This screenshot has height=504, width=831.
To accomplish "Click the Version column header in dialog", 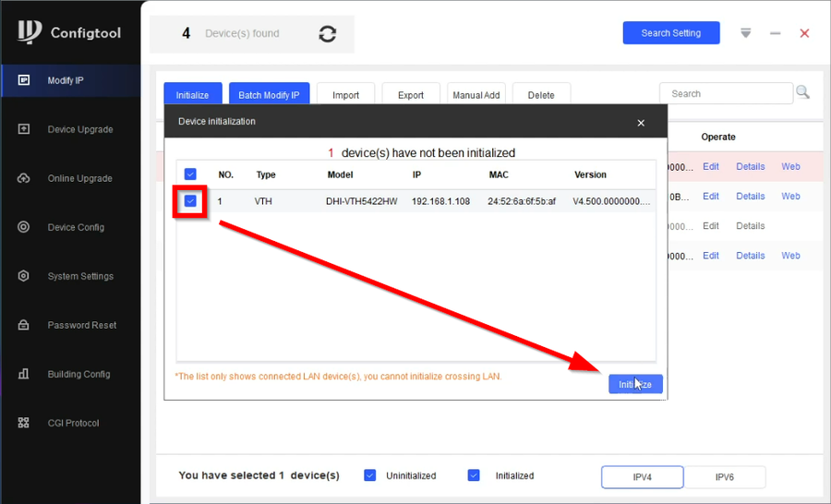I will 590,174.
